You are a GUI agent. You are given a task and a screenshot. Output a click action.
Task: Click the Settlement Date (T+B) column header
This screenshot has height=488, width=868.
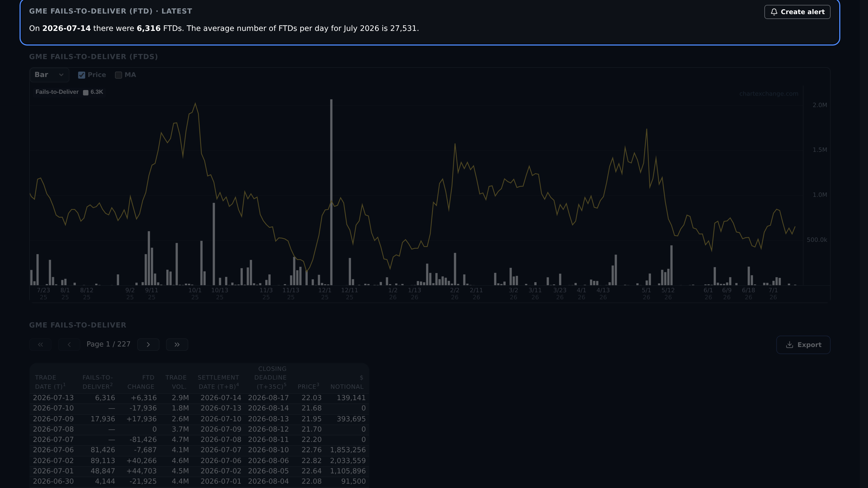218,382
